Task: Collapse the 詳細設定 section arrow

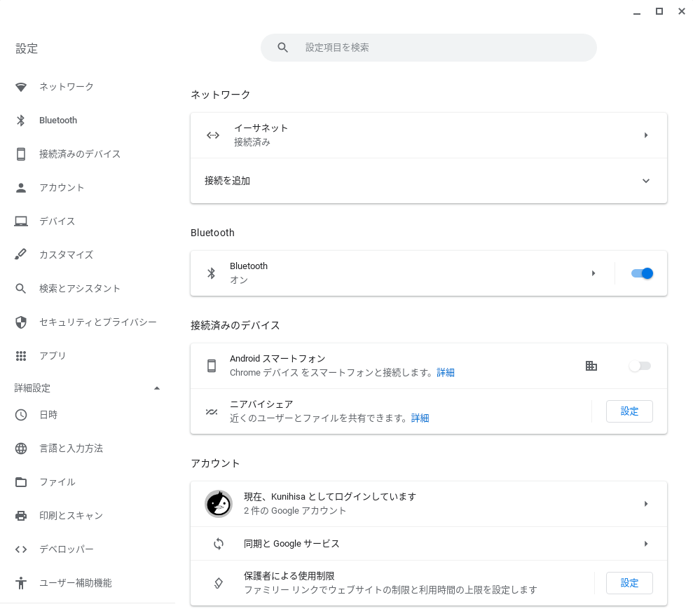Action: click(156, 388)
